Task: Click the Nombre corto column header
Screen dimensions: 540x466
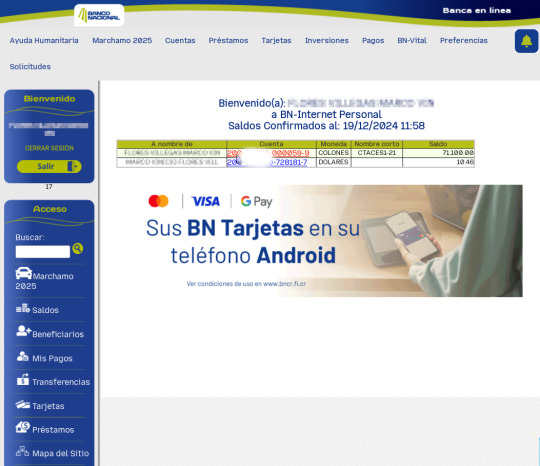Action: [376, 144]
